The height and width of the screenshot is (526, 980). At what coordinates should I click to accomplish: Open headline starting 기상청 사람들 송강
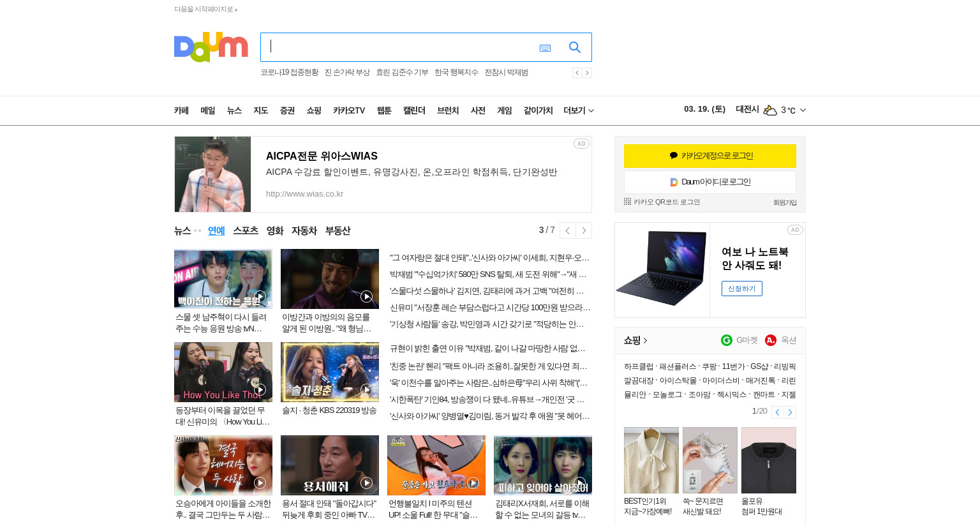pos(487,324)
